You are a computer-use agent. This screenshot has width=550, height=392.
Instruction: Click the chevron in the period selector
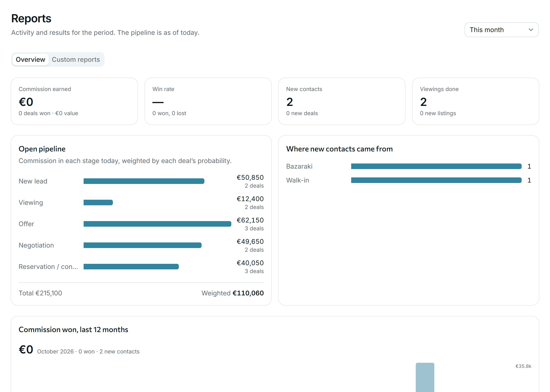pos(531,30)
